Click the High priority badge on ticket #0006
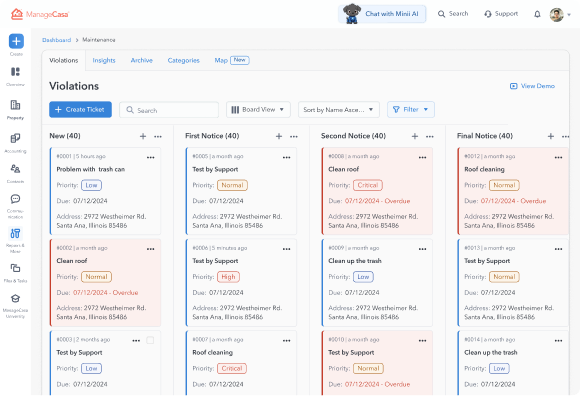The width and height of the screenshot is (580, 396). click(228, 277)
